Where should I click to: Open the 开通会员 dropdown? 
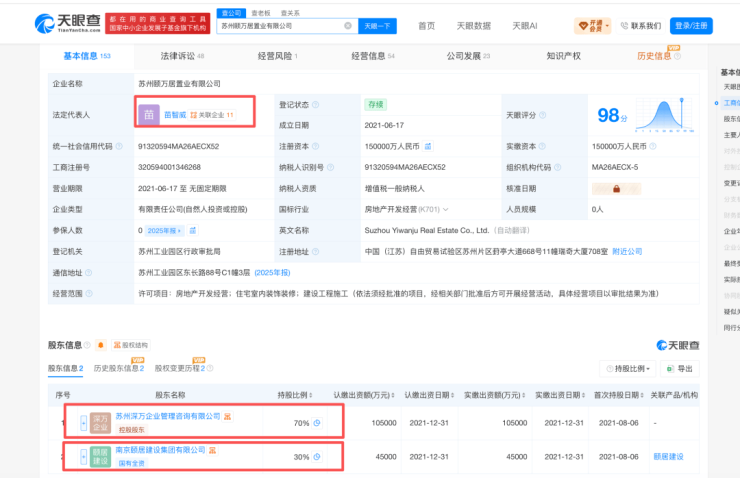(x=592, y=26)
